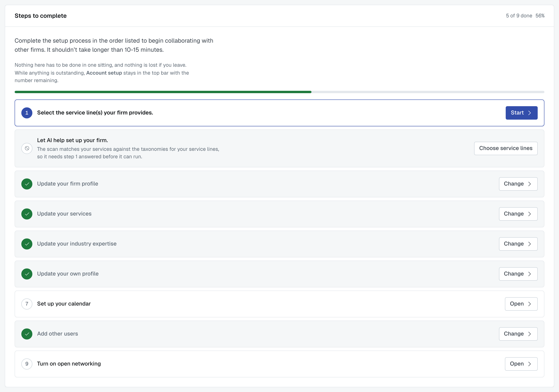Screen dimensions: 559x392
Task: Change the Add other users step
Action: pos(518,334)
